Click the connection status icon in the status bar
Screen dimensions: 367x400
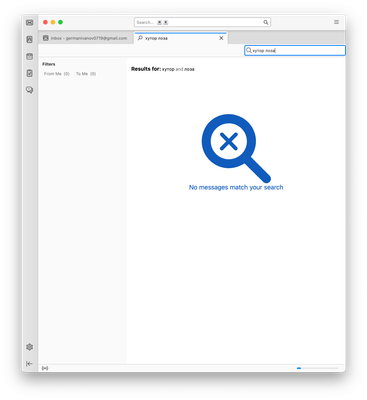point(45,368)
